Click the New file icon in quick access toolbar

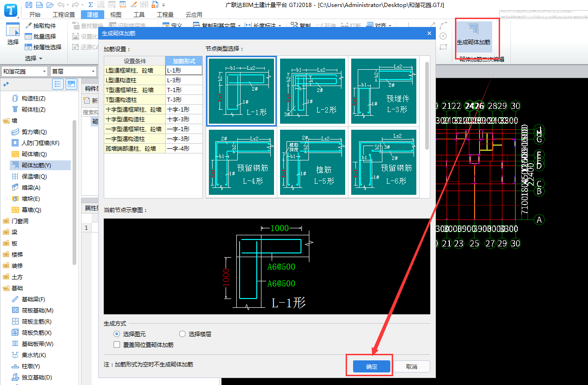pos(40,5)
